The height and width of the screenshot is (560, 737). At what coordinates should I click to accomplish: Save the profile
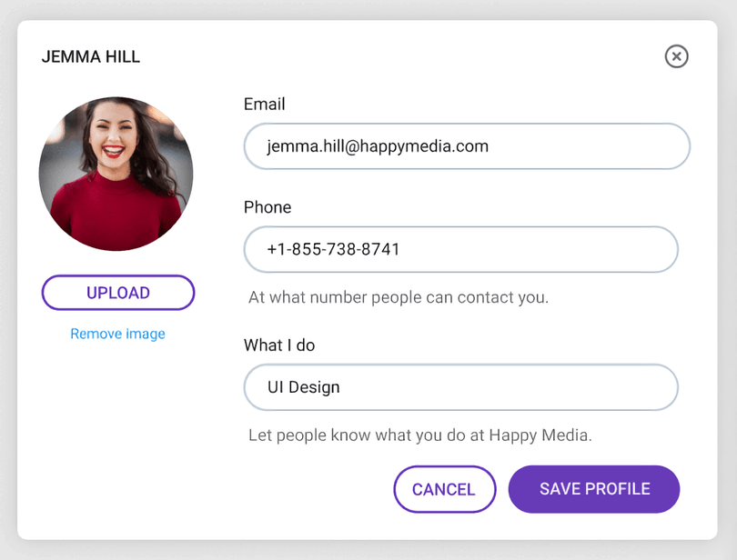[594, 489]
